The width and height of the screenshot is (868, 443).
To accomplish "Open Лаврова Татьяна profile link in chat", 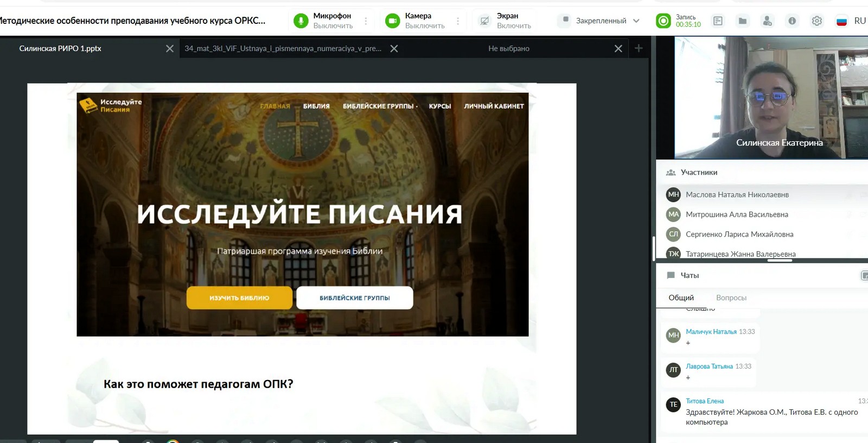I will (x=710, y=366).
